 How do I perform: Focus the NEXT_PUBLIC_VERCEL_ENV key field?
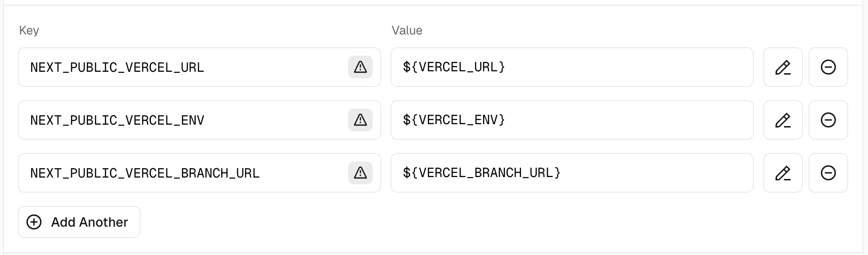click(179, 120)
